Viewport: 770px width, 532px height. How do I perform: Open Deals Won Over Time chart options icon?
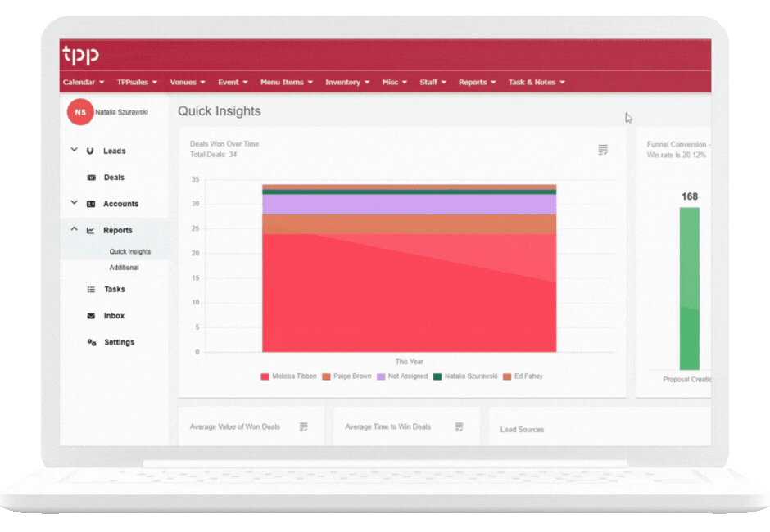603,150
